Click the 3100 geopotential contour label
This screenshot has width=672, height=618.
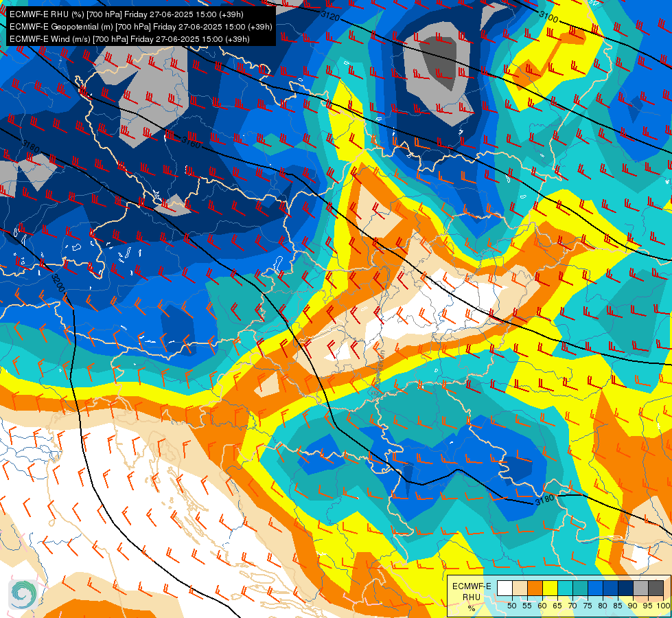(548, 16)
